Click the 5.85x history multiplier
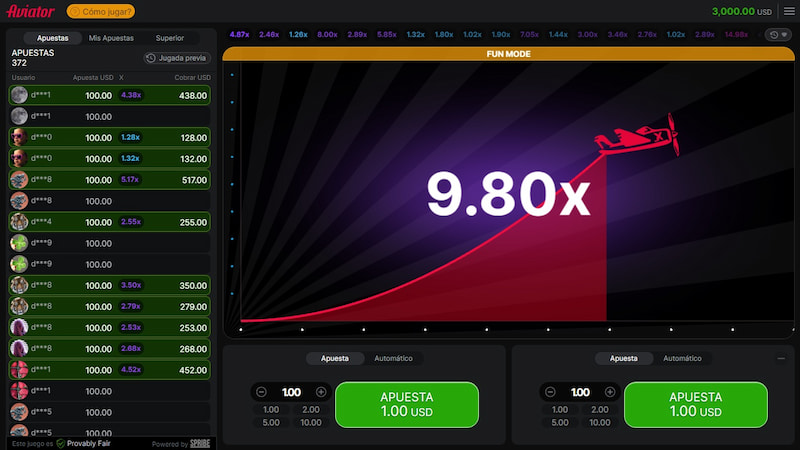Viewport: 800px width, 450px height. pyautogui.click(x=387, y=35)
